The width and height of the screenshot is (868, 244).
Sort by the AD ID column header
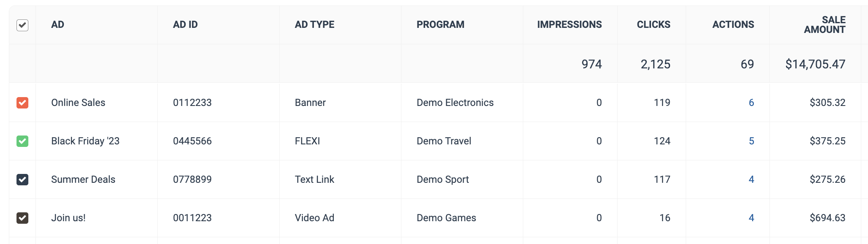[x=185, y=24]
